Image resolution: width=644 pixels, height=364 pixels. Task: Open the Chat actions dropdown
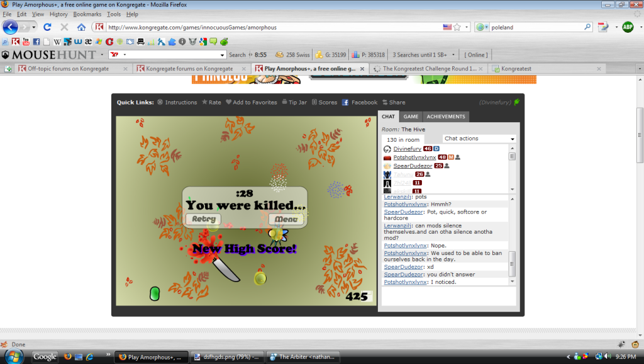pyautogui.click(x=479, y=139)
